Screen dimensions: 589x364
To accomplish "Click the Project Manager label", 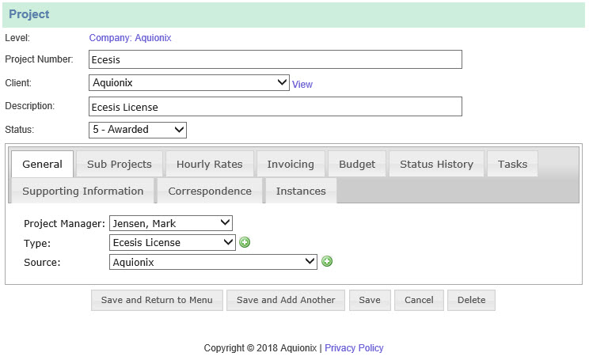I will tap(64, 223).
